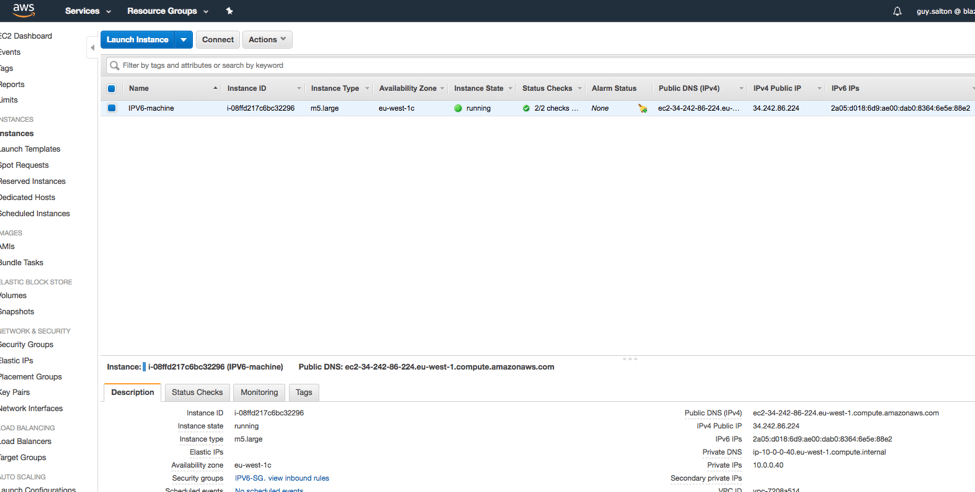The height and width of the screenshot is (492, 975).
Task: Open the Actions dropdown menu
Action: 267,39
